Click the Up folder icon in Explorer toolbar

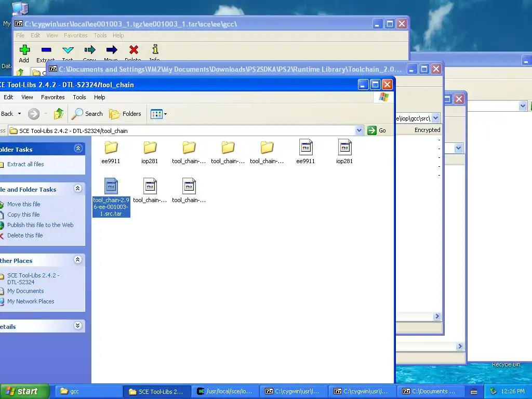click(x=58, y=114)
